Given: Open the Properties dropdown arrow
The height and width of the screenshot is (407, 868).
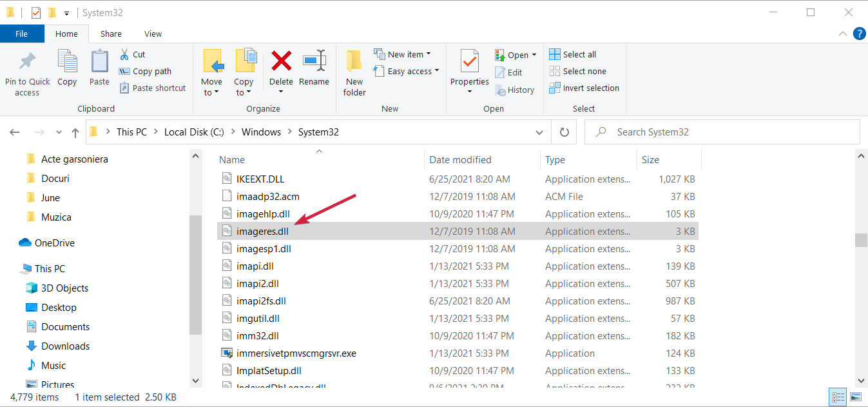Looking at the screenshot, I should pyautogui.click(x=470, y=92).
